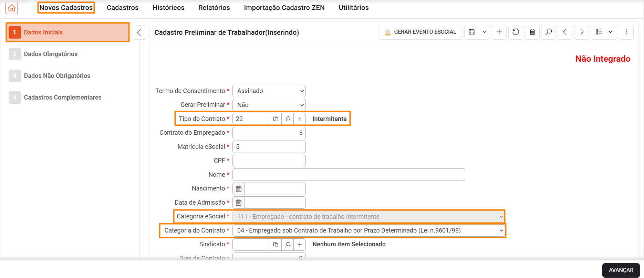
Task: Open copy icon in Sindicato field
Action: [x=276, y=245]
